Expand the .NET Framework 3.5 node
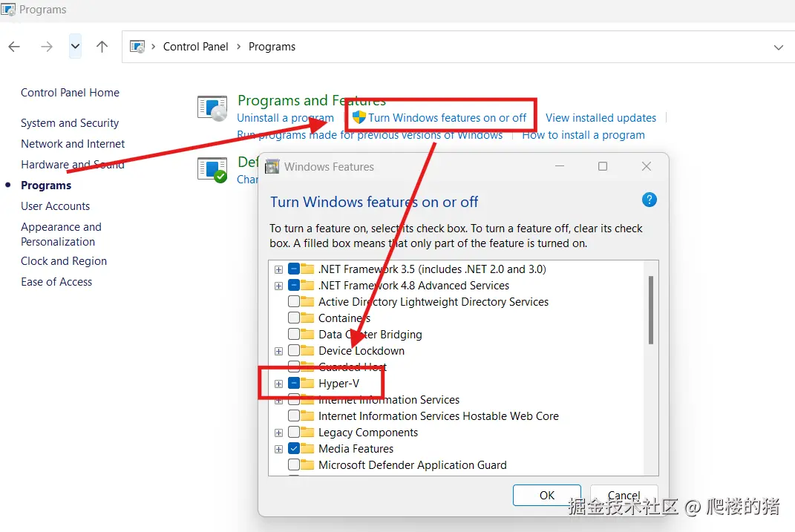 [x=278, y=269]
